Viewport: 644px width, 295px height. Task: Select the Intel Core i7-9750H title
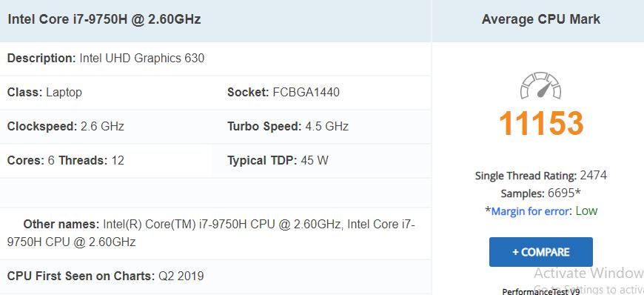pos(104,19)
